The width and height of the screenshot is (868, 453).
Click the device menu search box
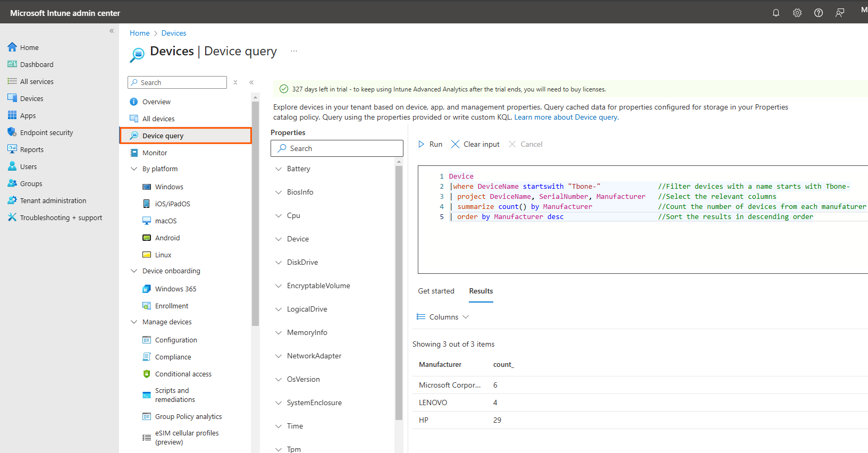(x=178, y=82)
